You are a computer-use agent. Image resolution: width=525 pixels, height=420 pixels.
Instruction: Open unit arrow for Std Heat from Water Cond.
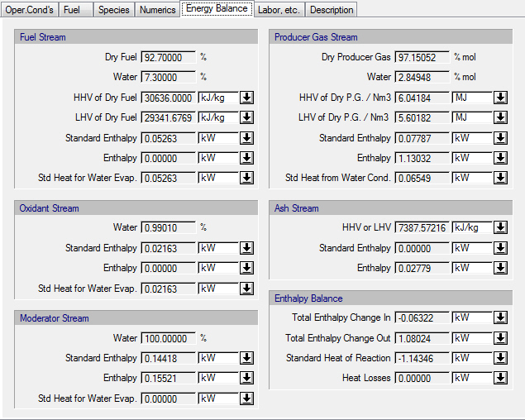click(500, 178)
